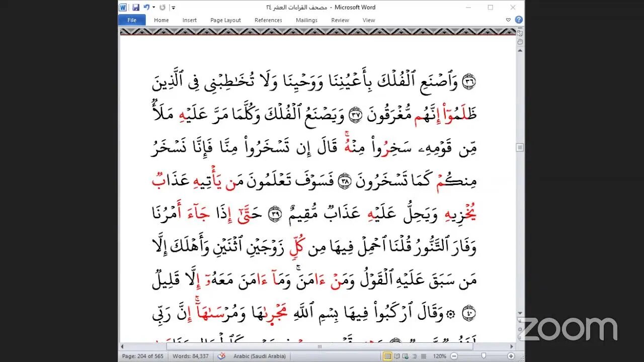
Task: Select Print Layout view button
Action: point(387,356)
